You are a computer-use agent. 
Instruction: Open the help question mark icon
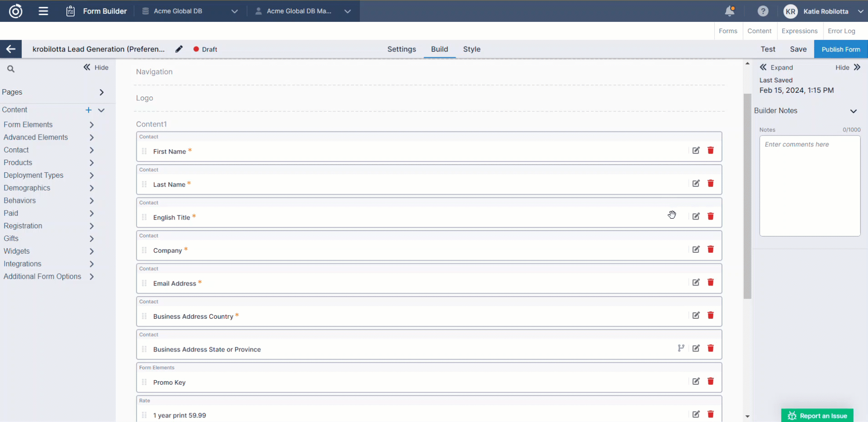tap(763, 11)
